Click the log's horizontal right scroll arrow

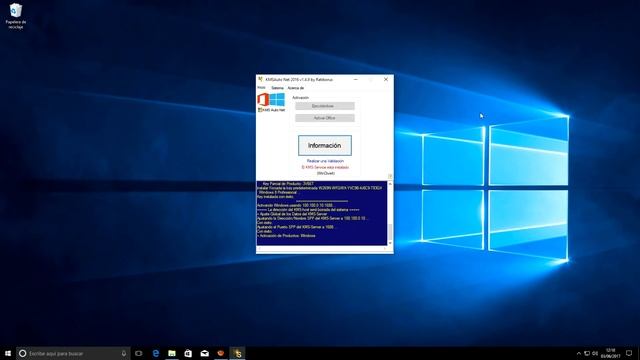coord(384,249)
